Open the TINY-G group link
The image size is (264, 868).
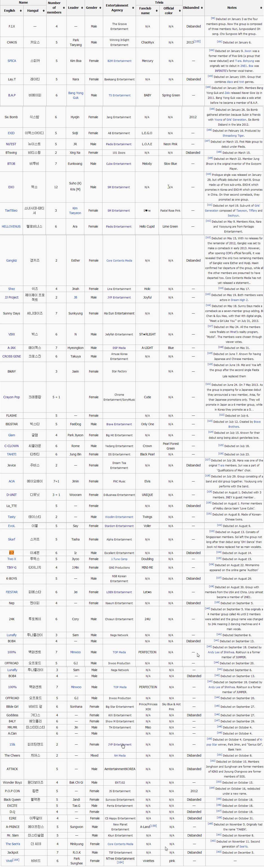click(11, 567)
